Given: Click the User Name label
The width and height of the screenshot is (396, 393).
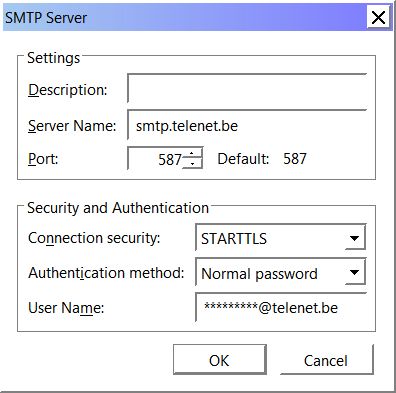Looking at the screenshot, I should pos(66,308).
